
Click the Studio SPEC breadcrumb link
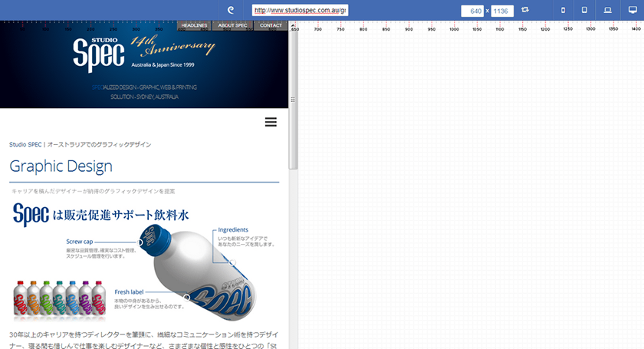(25, 144)
